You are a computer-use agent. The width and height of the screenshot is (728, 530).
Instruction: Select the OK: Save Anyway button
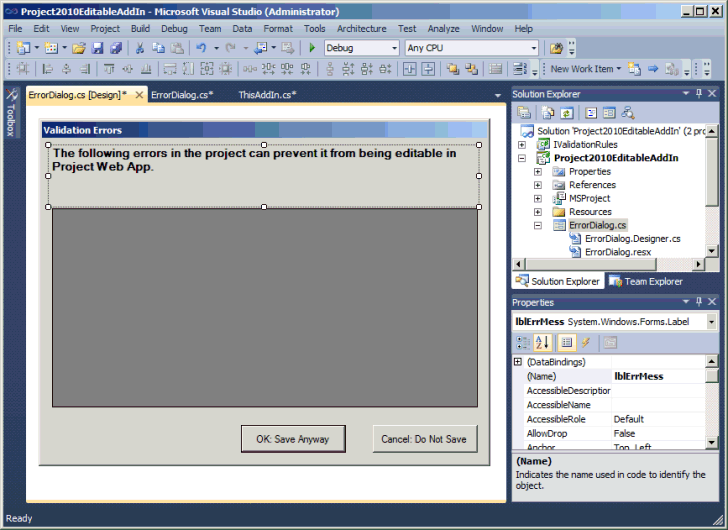click(293, 439)
